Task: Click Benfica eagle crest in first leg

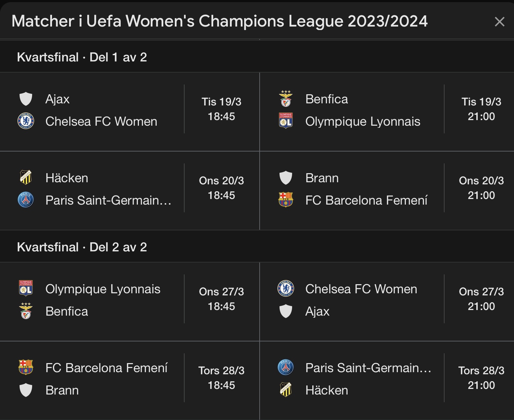Action: point(286,99)
